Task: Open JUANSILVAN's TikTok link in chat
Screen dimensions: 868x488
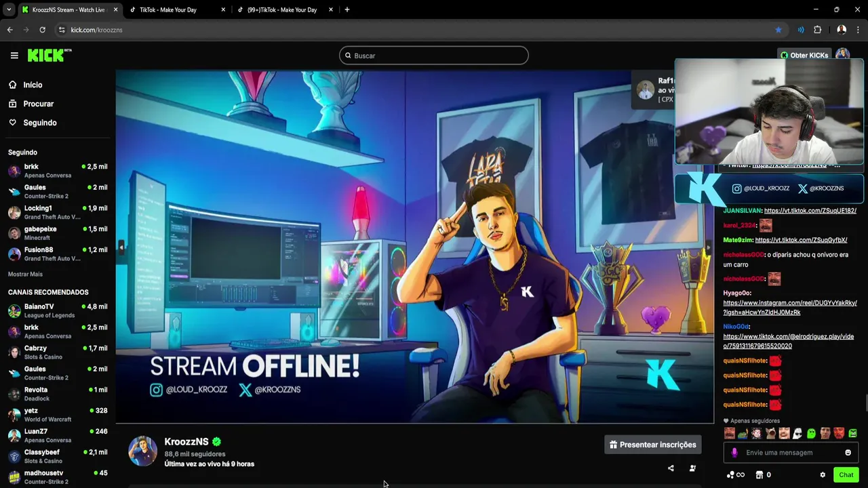Action: coord(810,211)
